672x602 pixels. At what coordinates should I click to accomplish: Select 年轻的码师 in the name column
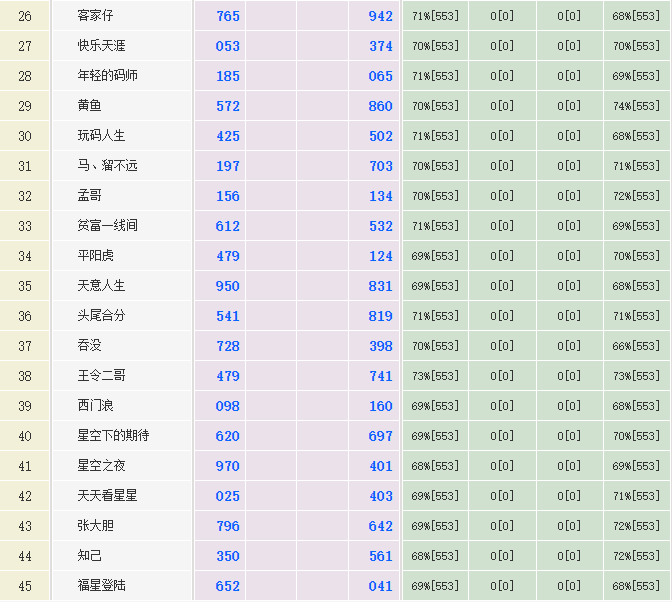[108, 76]
